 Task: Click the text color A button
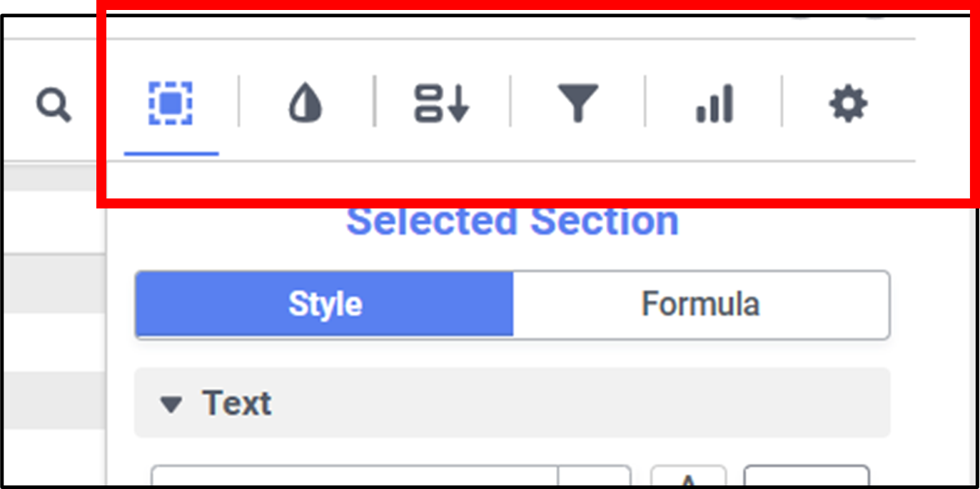point(688,477)
